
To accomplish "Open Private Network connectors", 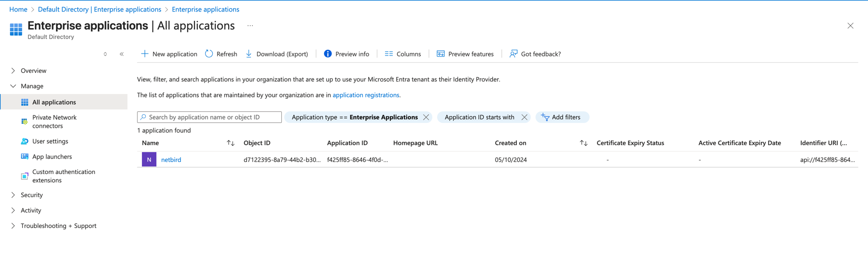I will [x=54, y=121].
